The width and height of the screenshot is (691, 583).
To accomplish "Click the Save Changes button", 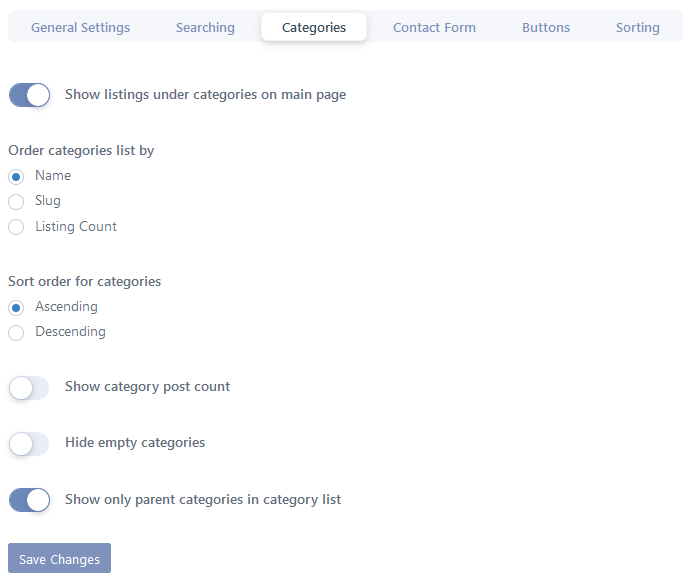I will (59, 558).
